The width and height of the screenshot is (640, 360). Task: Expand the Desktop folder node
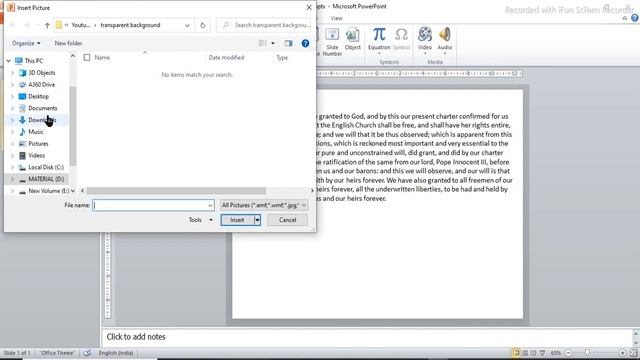pos(12,96)
